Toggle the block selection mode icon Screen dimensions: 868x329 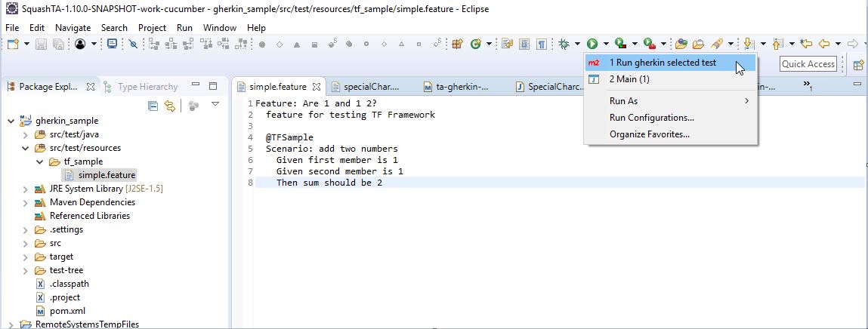click(525, 44)
